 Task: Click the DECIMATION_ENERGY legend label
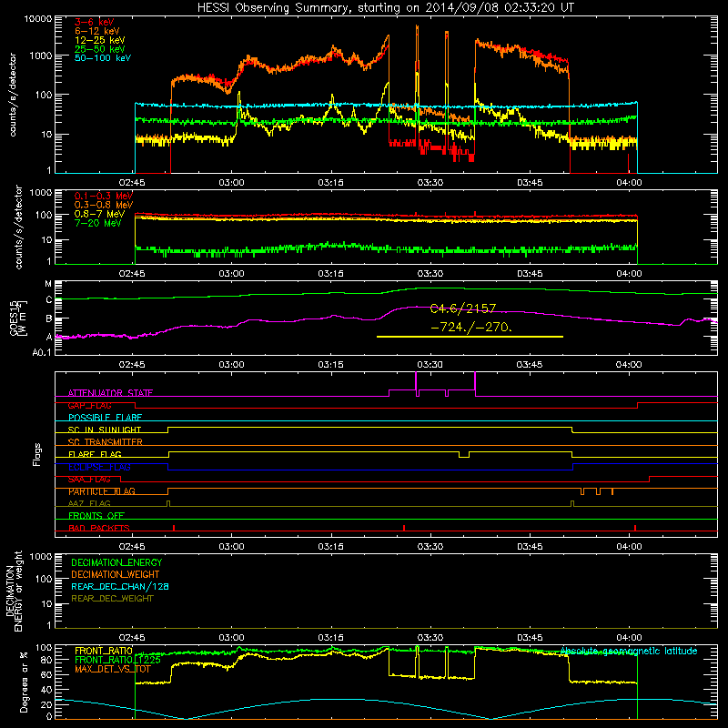(x=116, y=562)
